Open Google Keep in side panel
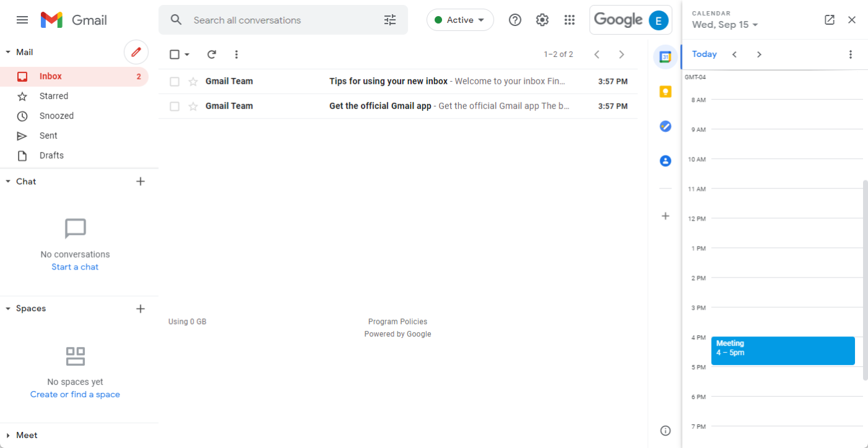Screen dimensions: 868x448 [665, 92]
